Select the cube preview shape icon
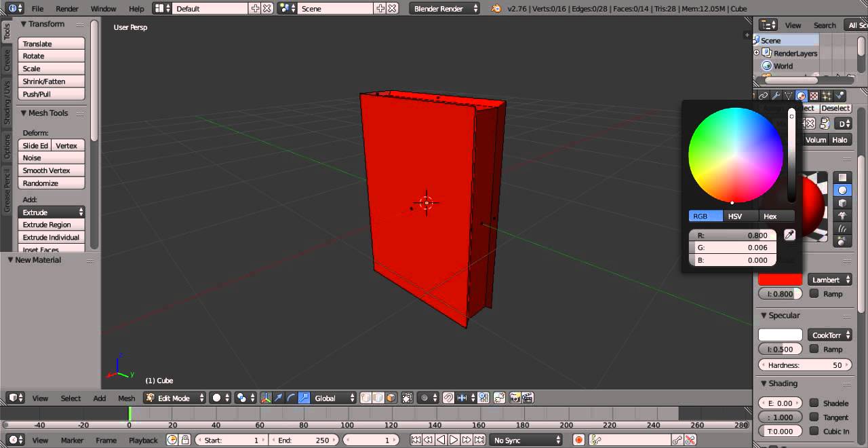Viewport: 868px width, 448px height. click(x=843, y=203)
